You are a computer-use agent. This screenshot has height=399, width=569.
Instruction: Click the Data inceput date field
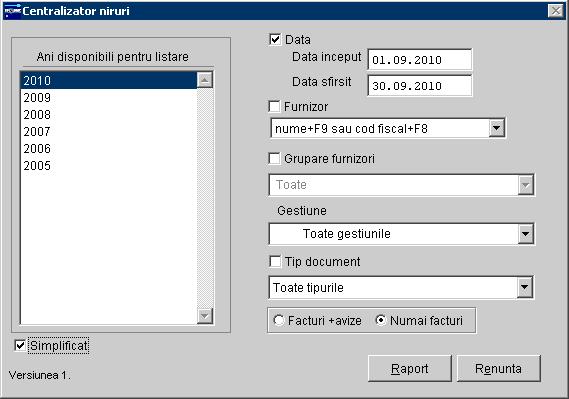click(420, 59)
